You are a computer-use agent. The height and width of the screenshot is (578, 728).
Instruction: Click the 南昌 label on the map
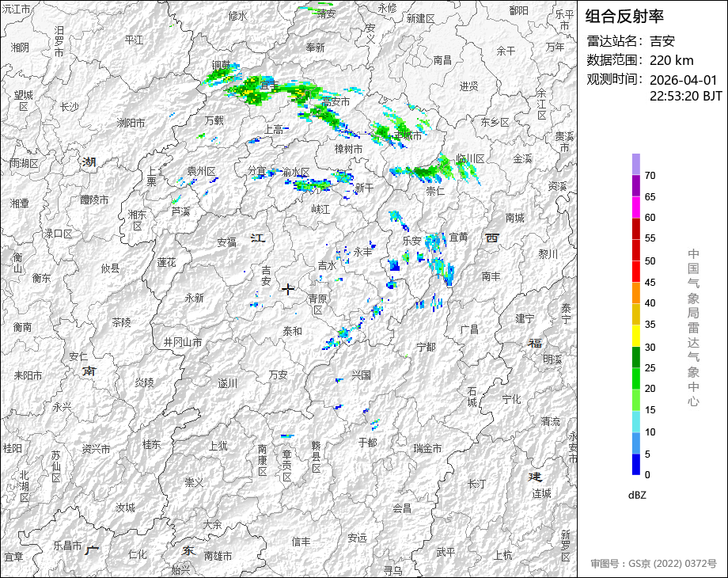tap(442, 60)
